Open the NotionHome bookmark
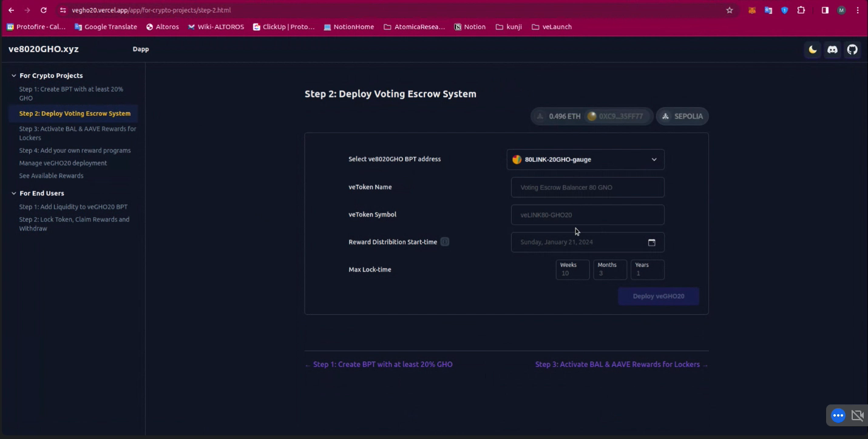This screenshot has height=439, width=868. 348,27
